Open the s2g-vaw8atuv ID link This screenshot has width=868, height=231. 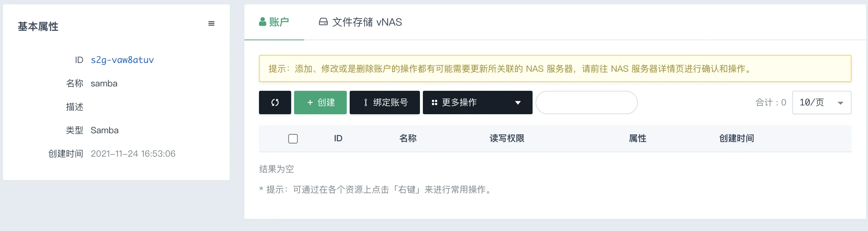[x=122, y=60]
